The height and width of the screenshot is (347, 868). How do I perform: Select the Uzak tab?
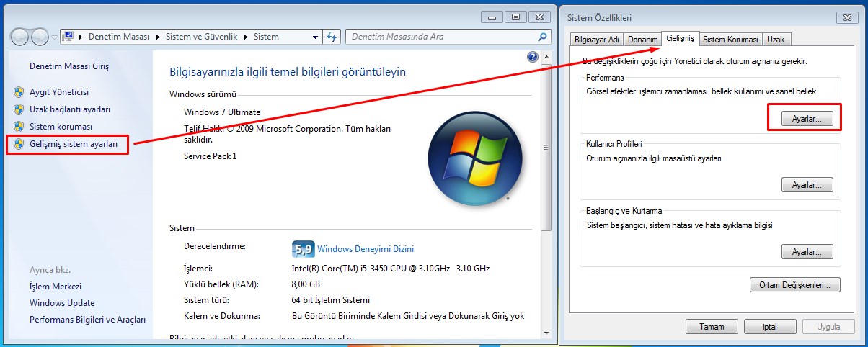pos(776,40)
